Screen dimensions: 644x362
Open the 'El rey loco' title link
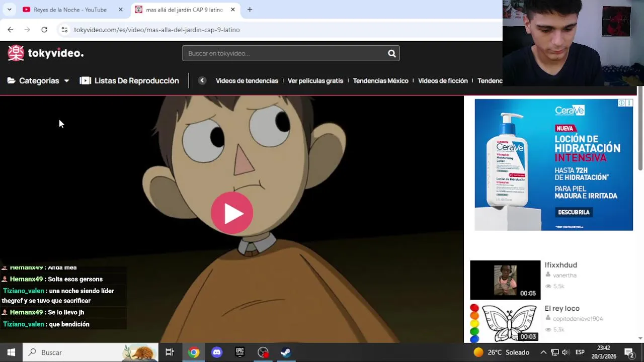tap(562, 308)
